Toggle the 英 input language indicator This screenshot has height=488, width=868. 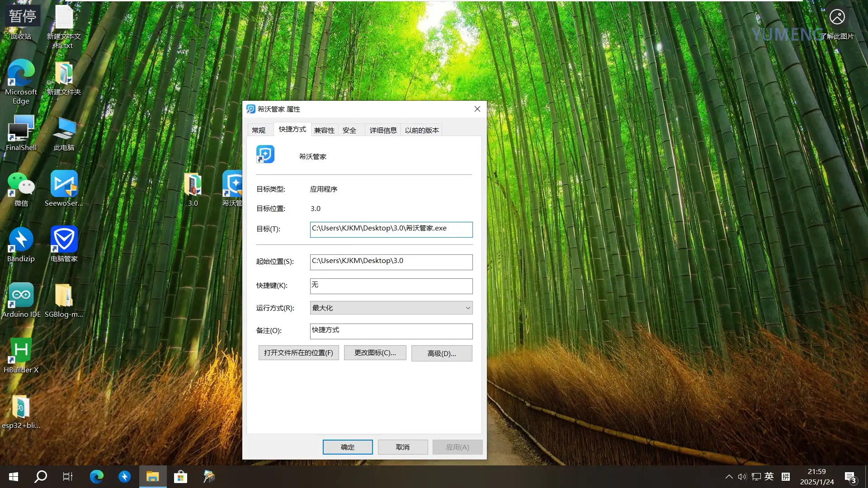pyautogui.click(x=769, y=477)
